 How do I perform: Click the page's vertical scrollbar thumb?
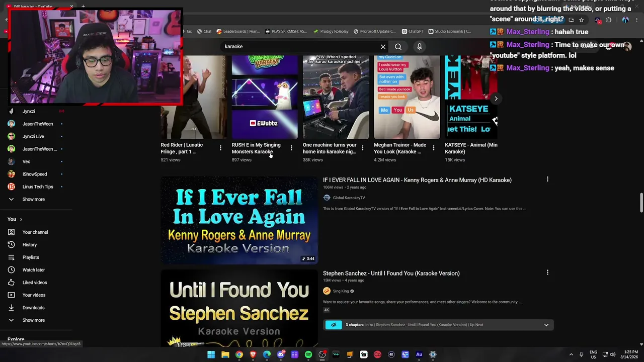pos(641,203)
